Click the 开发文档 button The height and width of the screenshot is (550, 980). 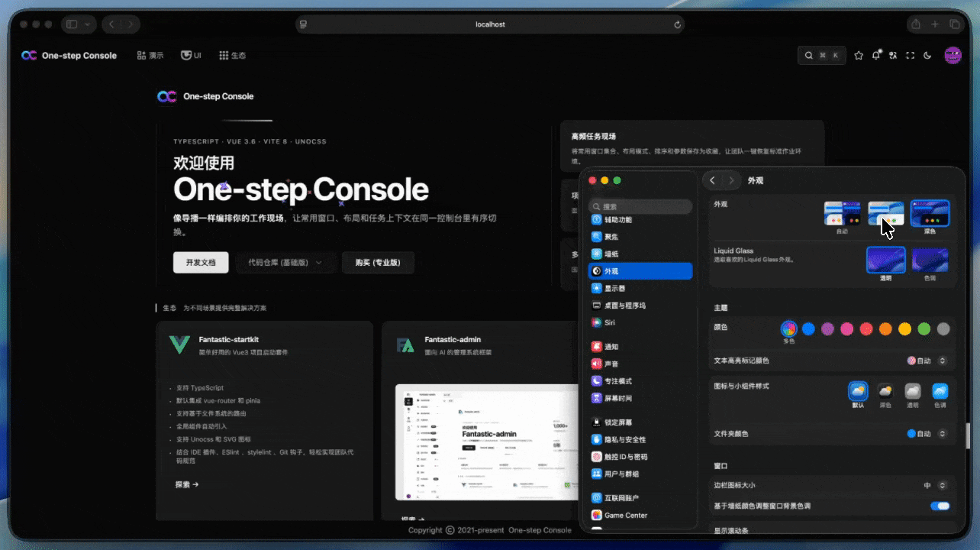coord(201,263)
